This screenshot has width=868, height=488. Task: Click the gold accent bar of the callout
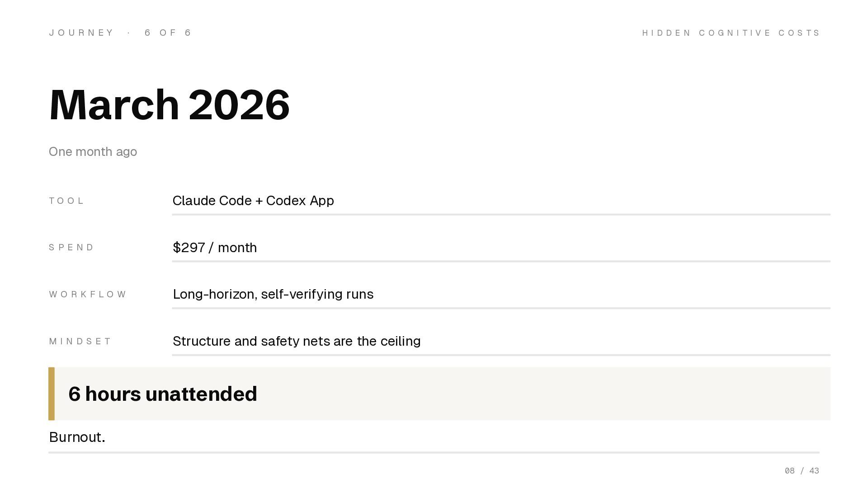52,394
